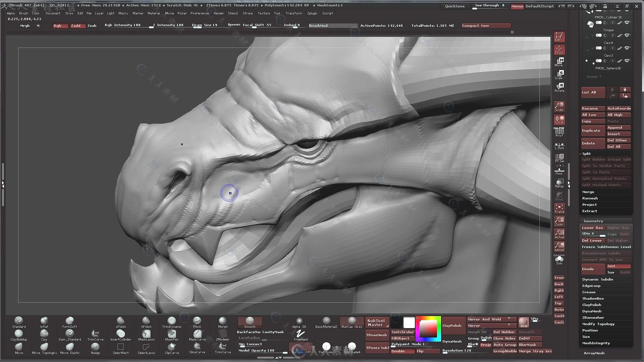Toggle Zadd mode
644x362 pixels.
78,26
